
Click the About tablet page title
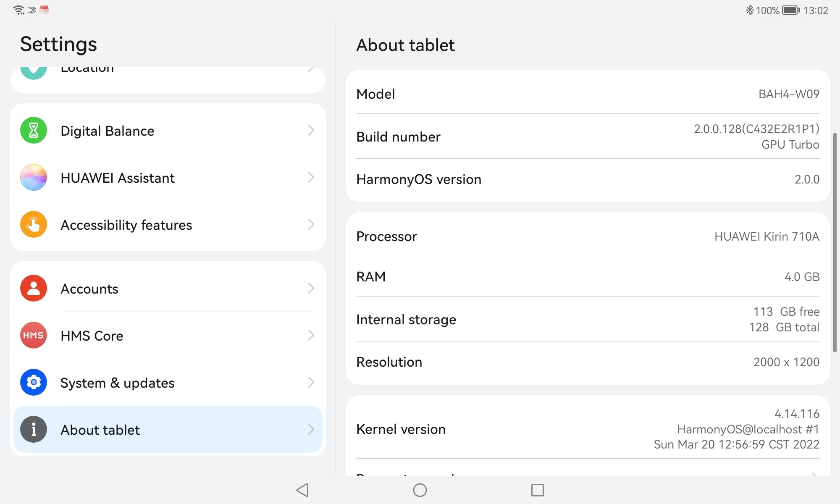405,45
